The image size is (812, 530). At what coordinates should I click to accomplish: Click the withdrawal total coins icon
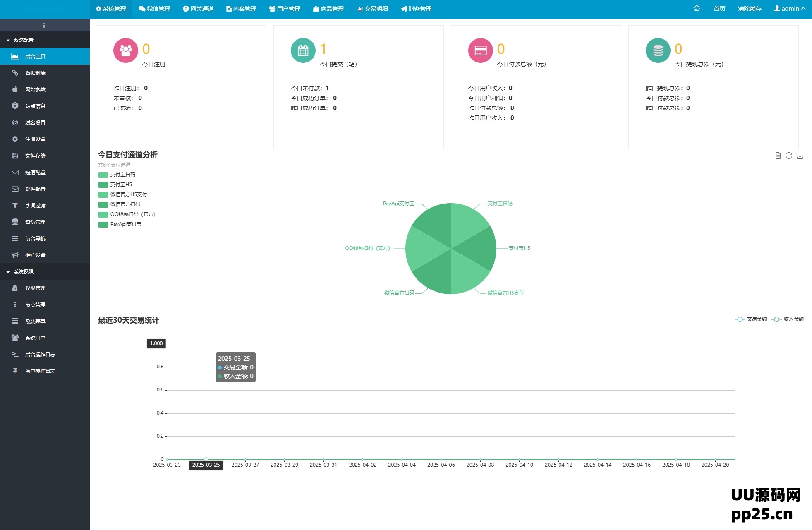pyautogui.click(x=658, y=50)
